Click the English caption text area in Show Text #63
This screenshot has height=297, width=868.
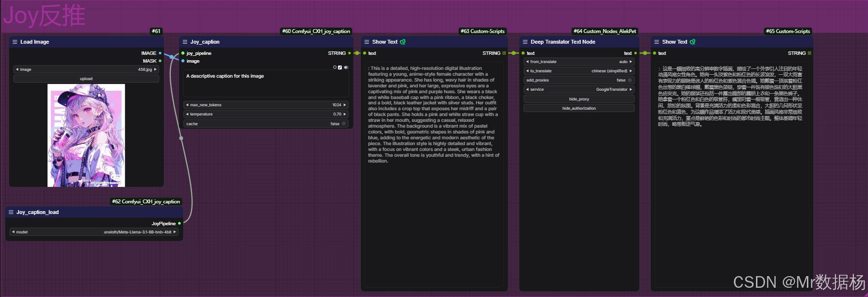click(434, 176)
